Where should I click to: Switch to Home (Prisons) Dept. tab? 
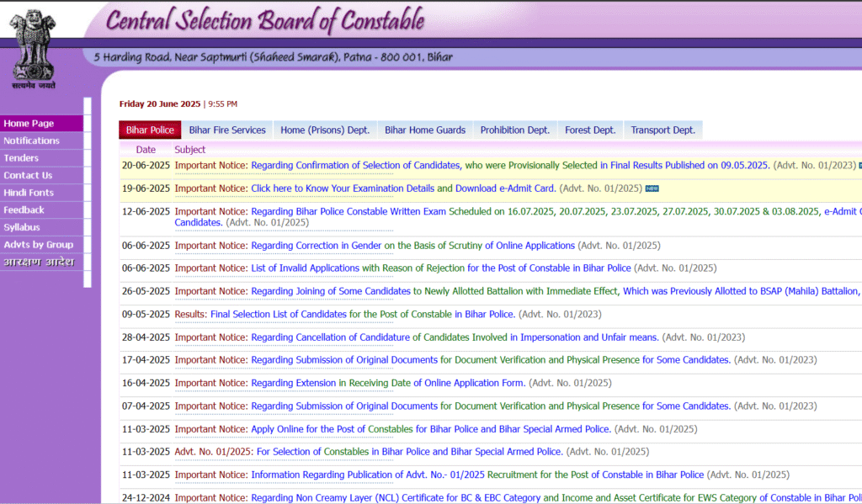(x=325, y=130)
